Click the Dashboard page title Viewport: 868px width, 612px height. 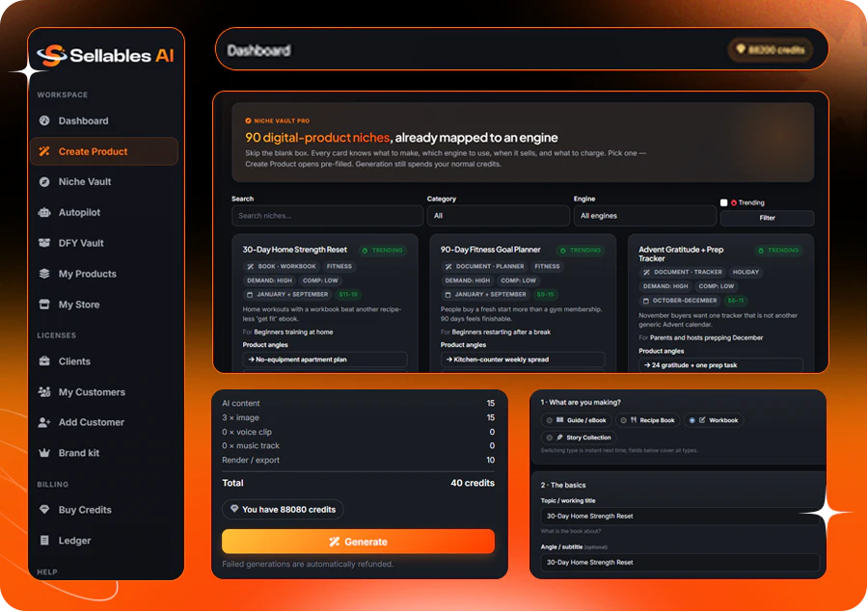(259, 50)
